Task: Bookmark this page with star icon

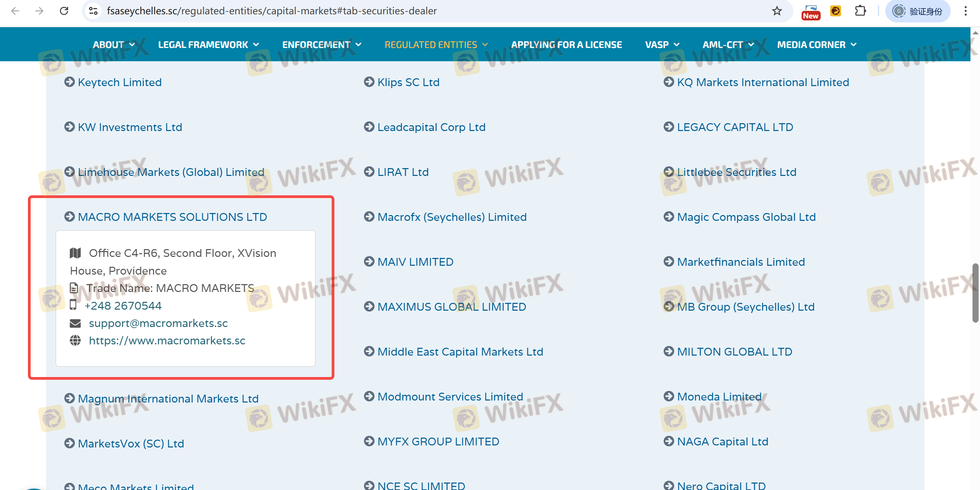Action: 776,11
